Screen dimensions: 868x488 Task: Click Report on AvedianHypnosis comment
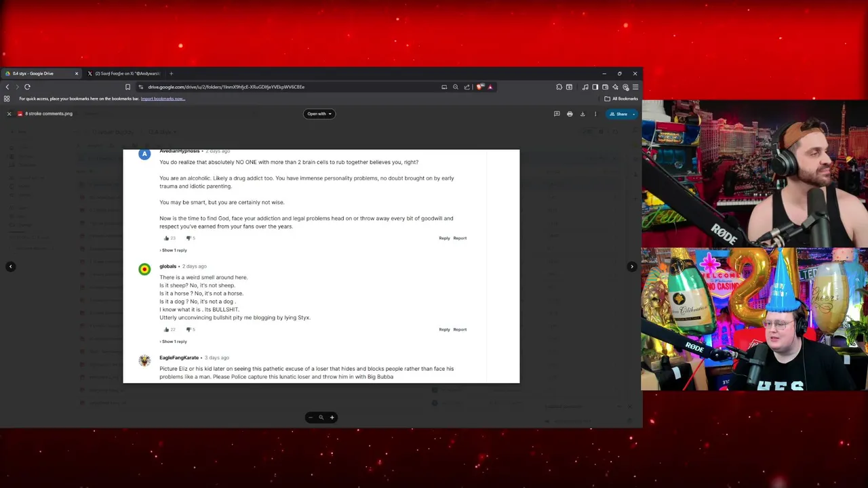pyautogui.click(x=460, y=238)
